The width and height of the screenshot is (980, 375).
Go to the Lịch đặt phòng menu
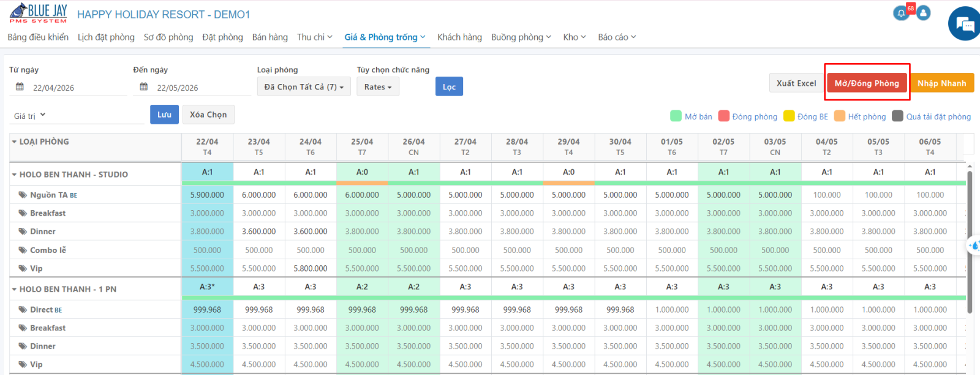click(106, 37)
